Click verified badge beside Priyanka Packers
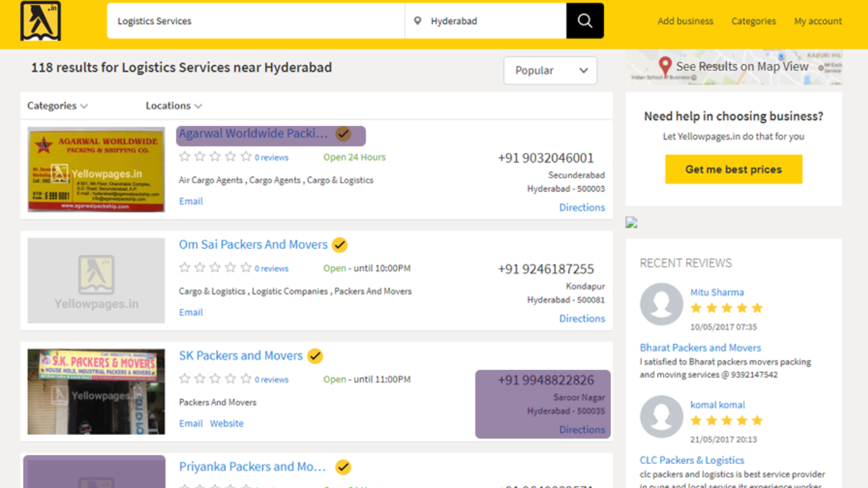The width and height of the screenshot is (868, 488). [x=343, y=467]
